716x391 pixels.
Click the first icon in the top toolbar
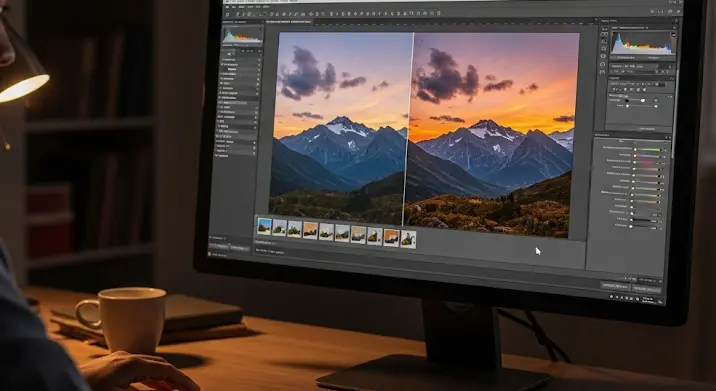point(227,15)
